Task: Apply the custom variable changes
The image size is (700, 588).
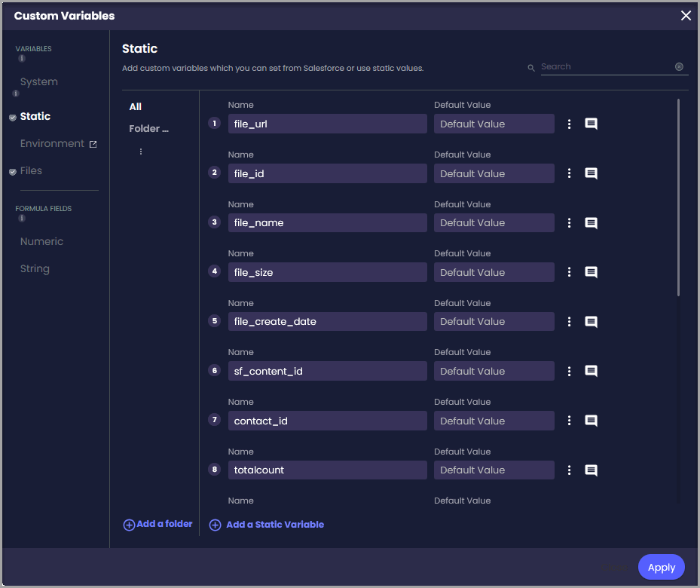Action: (x=661, y=567)
